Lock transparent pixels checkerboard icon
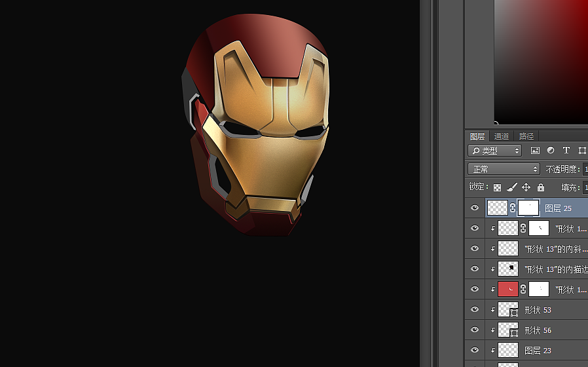 click(497, 187)
